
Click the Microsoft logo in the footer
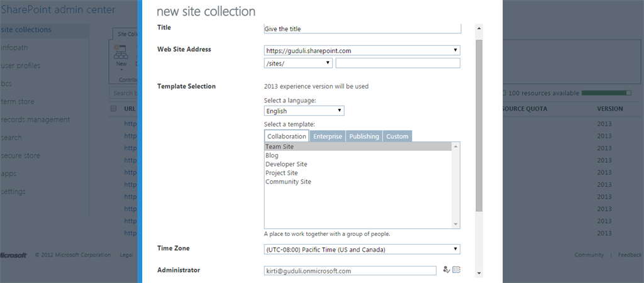click(13, 255)
